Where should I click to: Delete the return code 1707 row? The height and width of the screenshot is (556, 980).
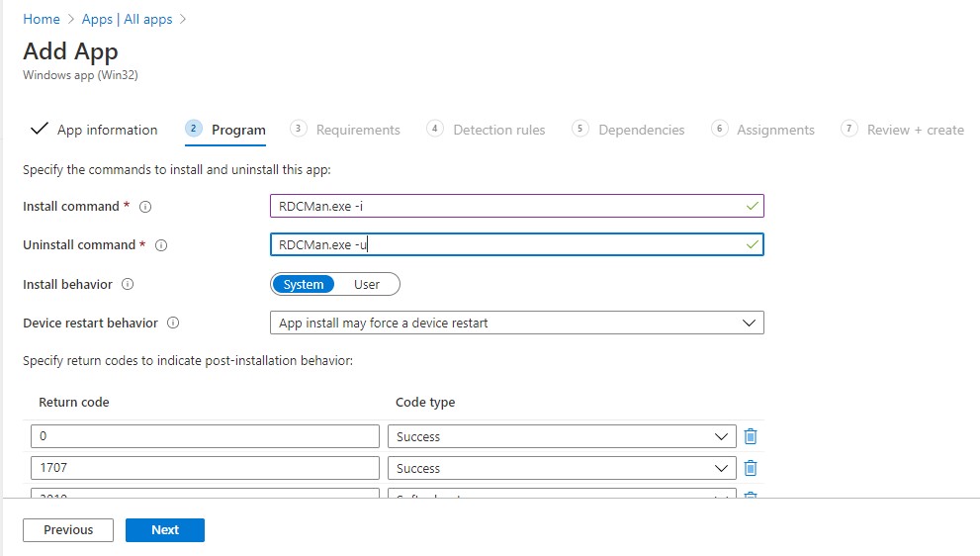coord(751,468)
